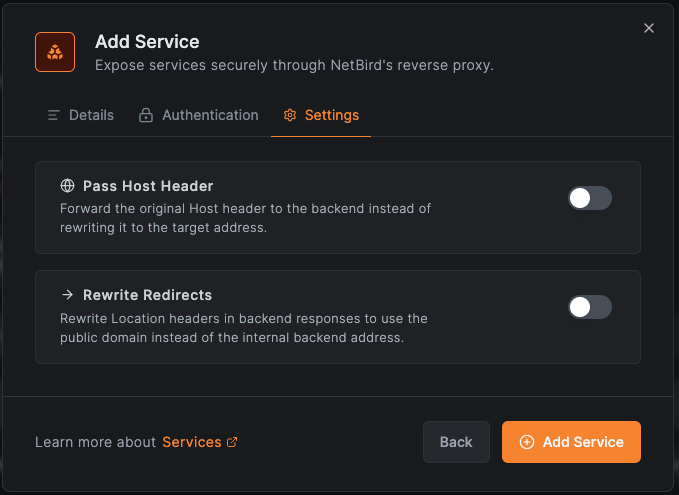679x495 pixels.
Task: Click the arrow icon next to Rewrite Redirects
Action: coord(67,295)
